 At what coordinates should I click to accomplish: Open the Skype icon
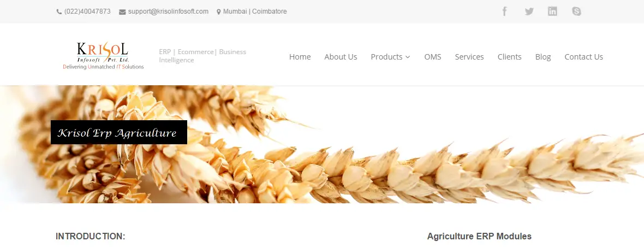click(577, 11)
